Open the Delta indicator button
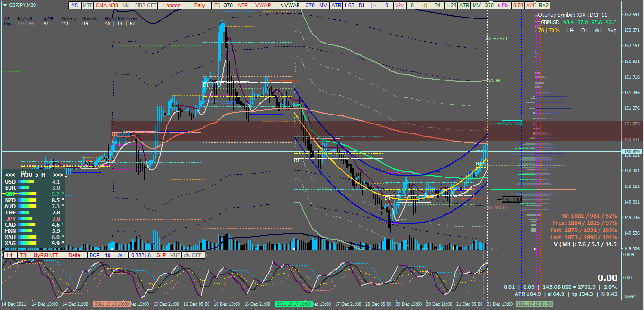 [74, 255]
